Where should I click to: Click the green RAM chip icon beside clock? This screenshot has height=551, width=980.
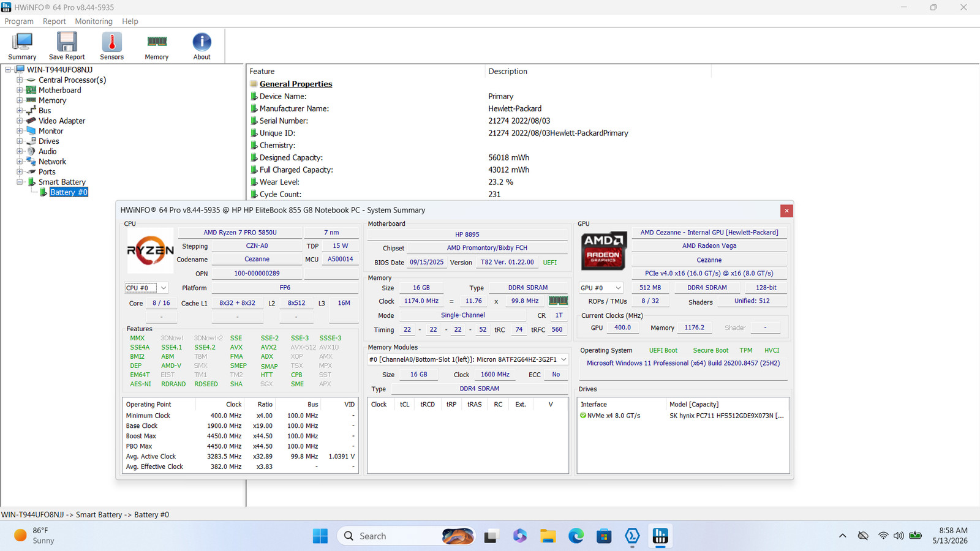558,301
